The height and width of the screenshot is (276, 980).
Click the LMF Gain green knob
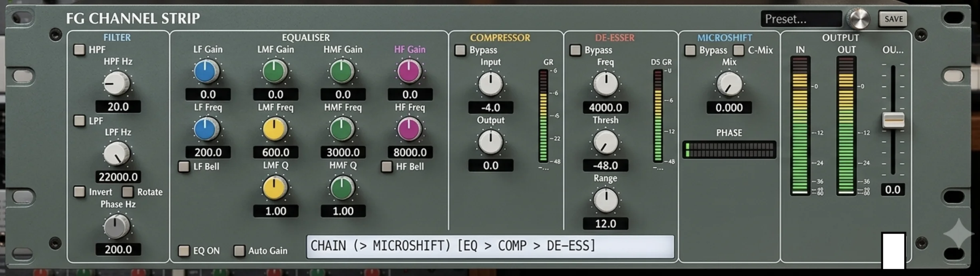(275, 72)
